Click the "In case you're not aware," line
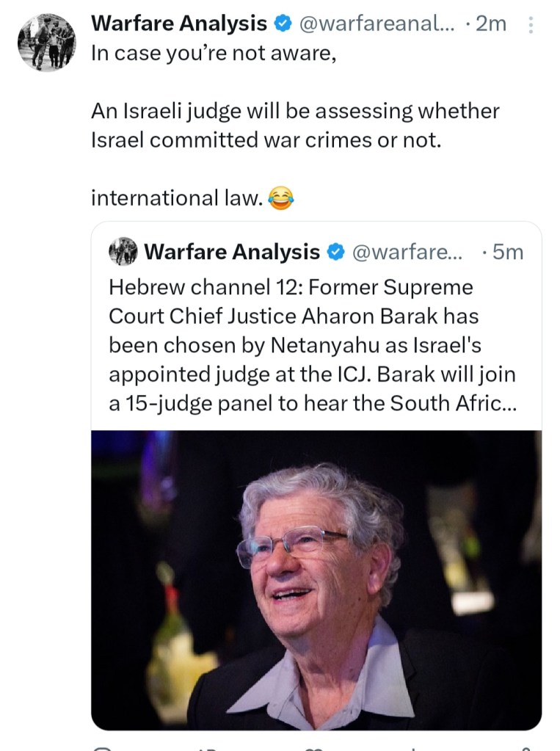The width and height of the screenshot is (560, 751). point(214,54)
